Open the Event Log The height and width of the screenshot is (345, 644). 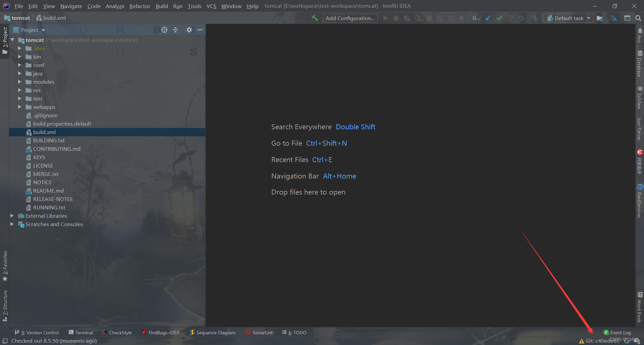pyautogui.click(x=617, y=332)
